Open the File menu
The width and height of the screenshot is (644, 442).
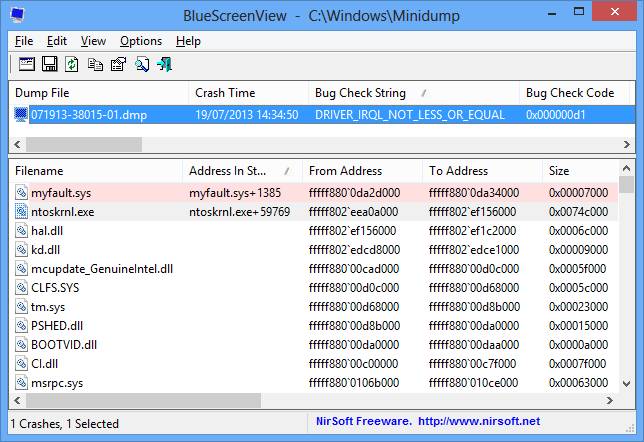pyautogui.click(x=24, y=41)
